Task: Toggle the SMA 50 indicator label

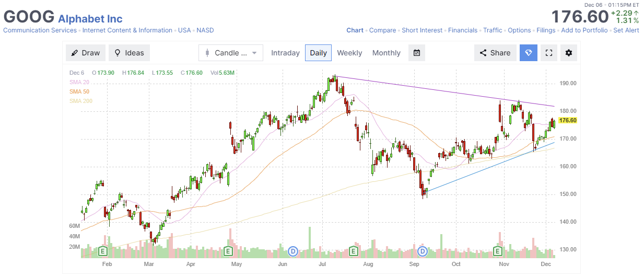Action: [x=79, y=91]
